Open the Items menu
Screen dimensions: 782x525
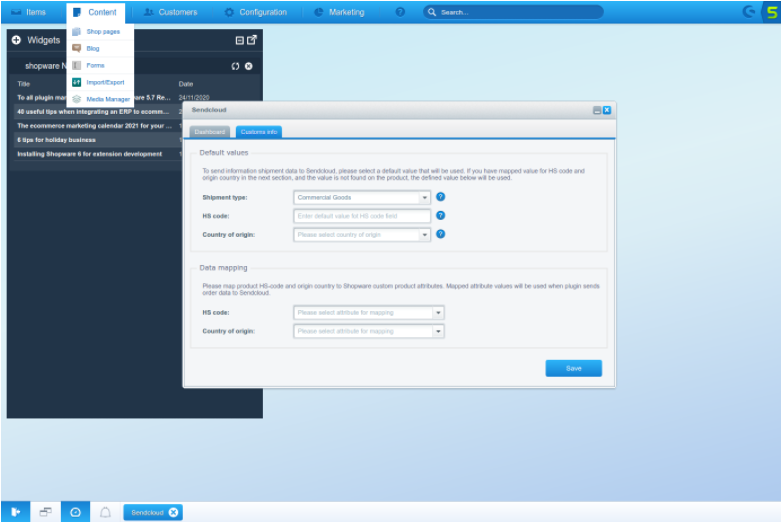(28, 12)
